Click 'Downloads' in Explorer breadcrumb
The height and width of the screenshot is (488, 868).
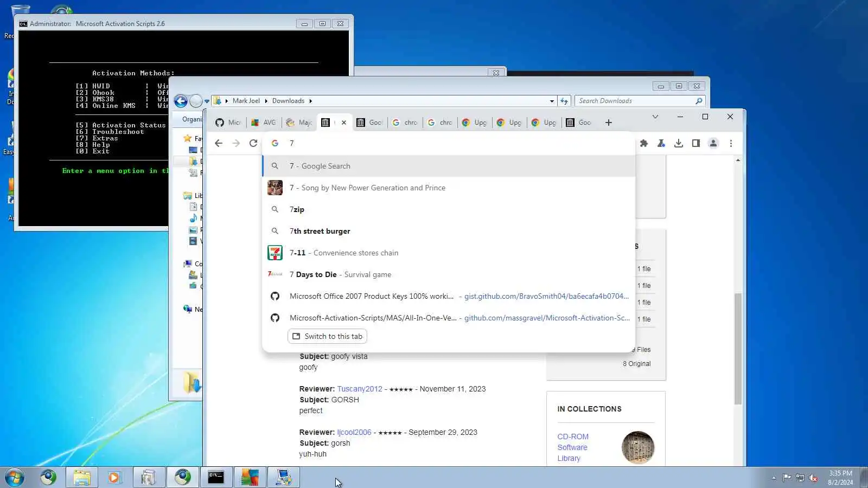click(288, 101)
